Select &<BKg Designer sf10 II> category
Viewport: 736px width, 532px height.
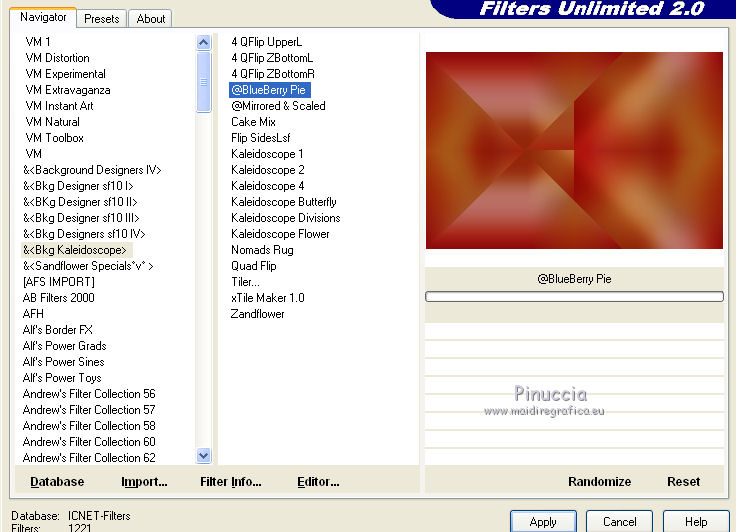tap(80, 201)
